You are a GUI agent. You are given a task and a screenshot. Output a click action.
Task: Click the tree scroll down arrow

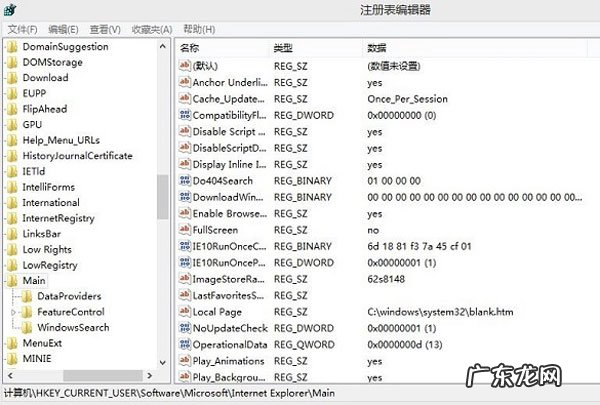point(163,363)
